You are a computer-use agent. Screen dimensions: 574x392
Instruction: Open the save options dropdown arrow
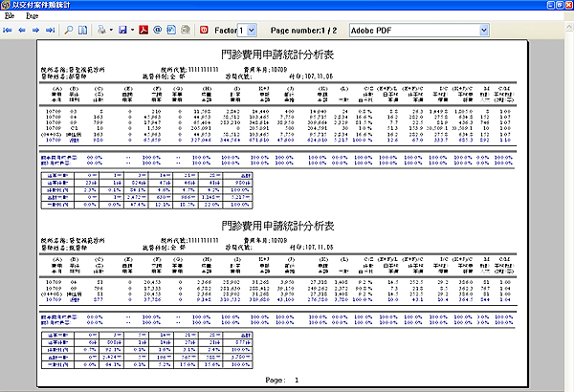(132, 31)
